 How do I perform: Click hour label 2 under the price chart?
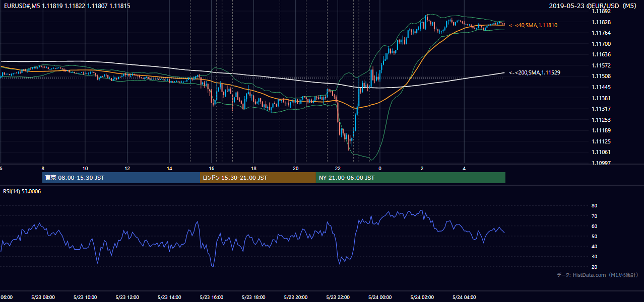click(422, 169)
